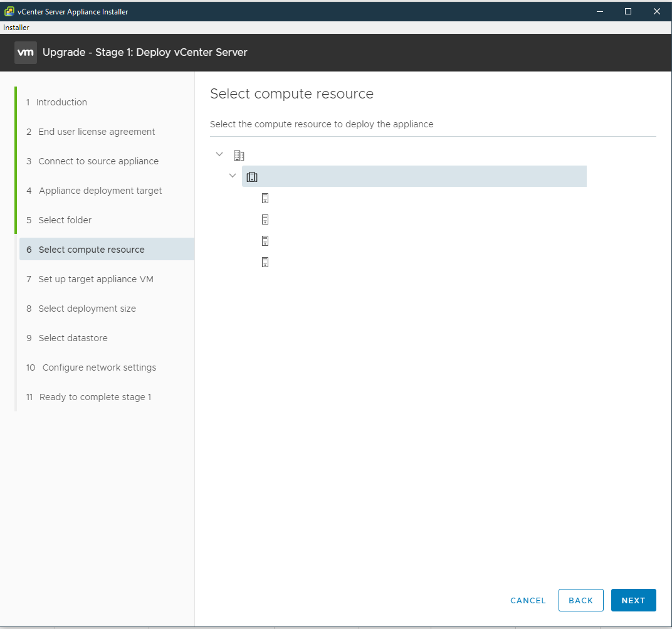The height and width of the screenshot is (629, 672).
Task: Select the first host icon under the cluster
Action: 265,198
